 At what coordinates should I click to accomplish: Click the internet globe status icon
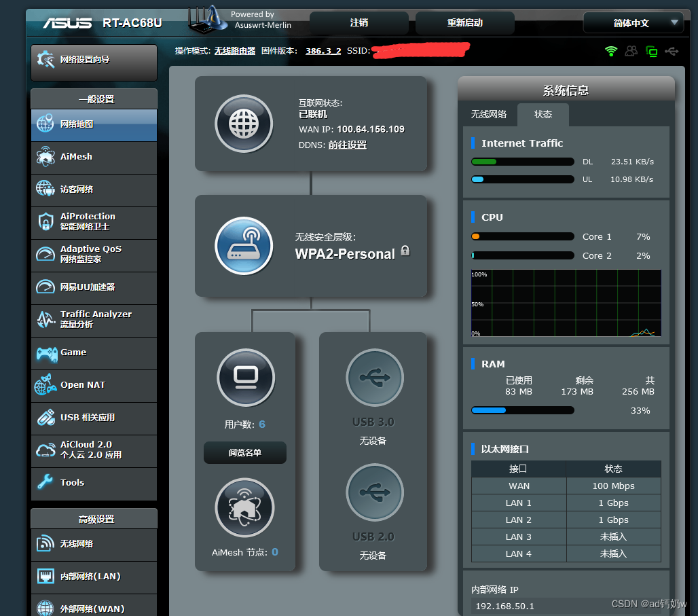(244, 124)
